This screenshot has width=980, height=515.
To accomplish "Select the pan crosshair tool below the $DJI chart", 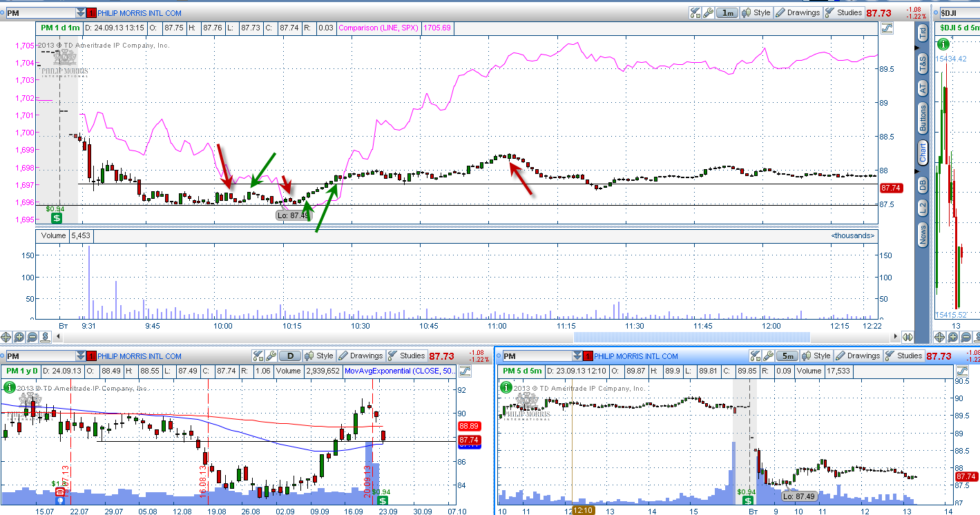I will pyautogui.click(x=939, y=338).
